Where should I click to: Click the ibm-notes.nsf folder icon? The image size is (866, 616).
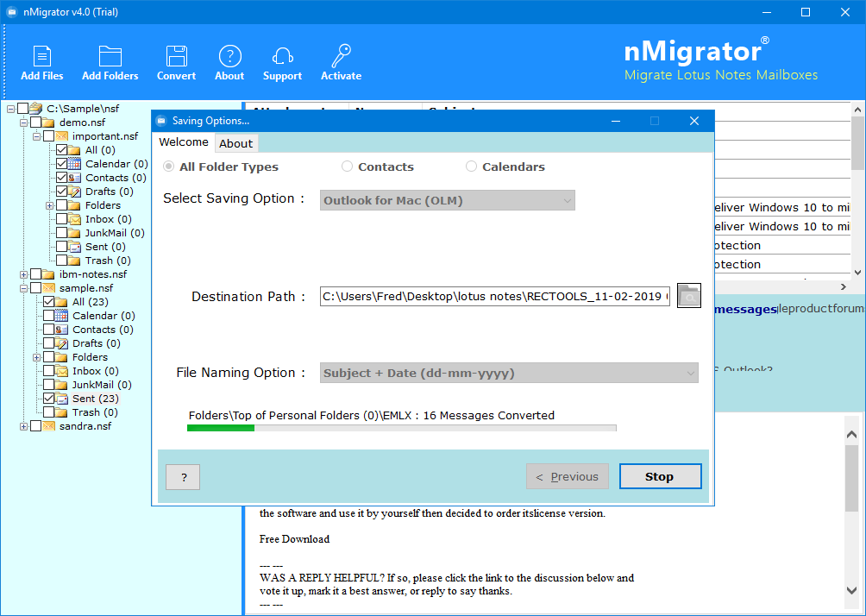click(x=49, y=274)
